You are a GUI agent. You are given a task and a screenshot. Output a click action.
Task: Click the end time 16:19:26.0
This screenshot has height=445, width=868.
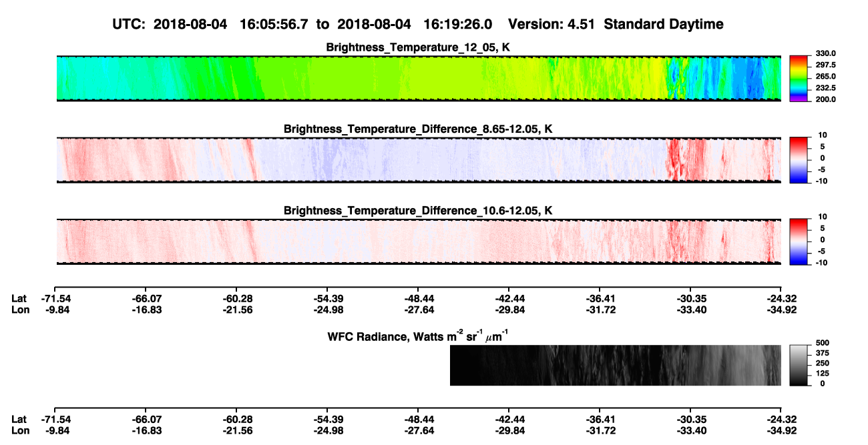click(458, 24)
